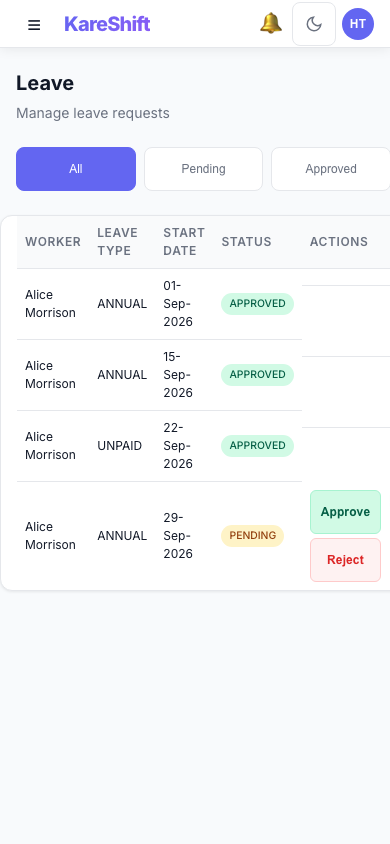Reject Alice Morrison's pending leave request
The height and width of the screenshot is (844, 390).
345,560
